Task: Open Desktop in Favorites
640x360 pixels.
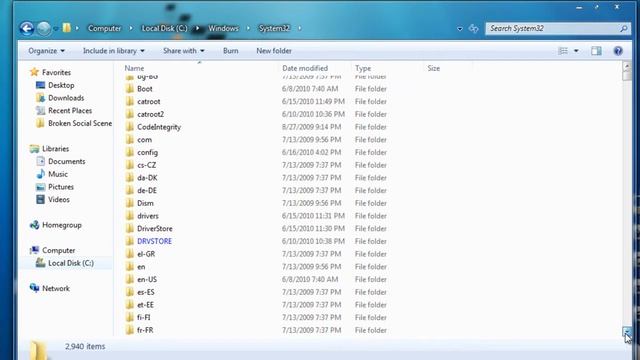Action: coord(61,85)
